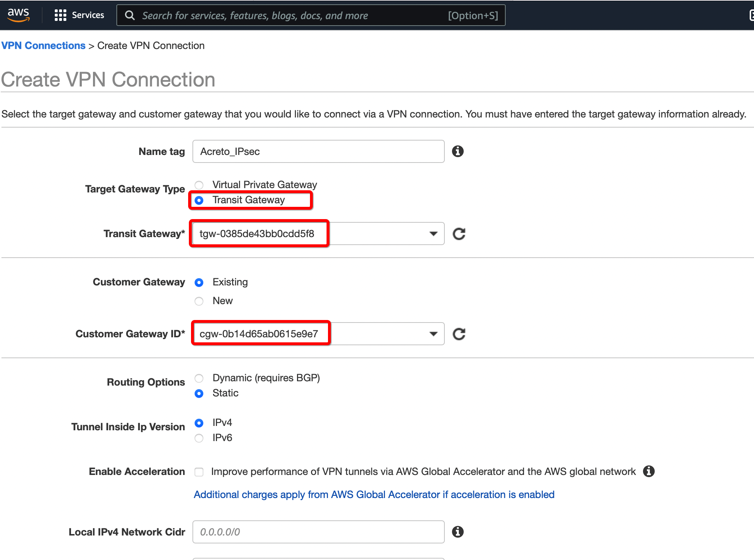This screenshot has height=560, width=754.
Task: Select Dynamic (requires BGP) routing
Action: (199, 378)
